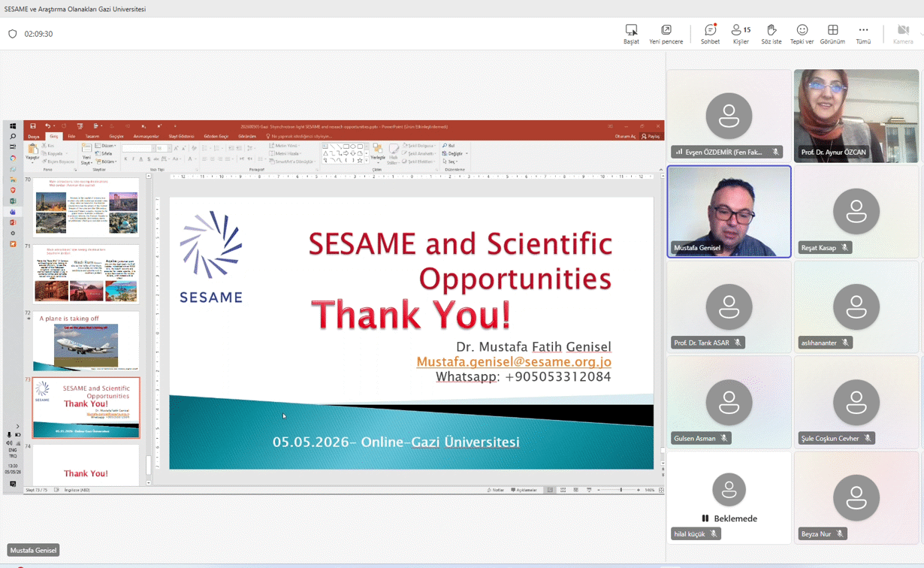Show the Kişiler participants list

[741, 34]
